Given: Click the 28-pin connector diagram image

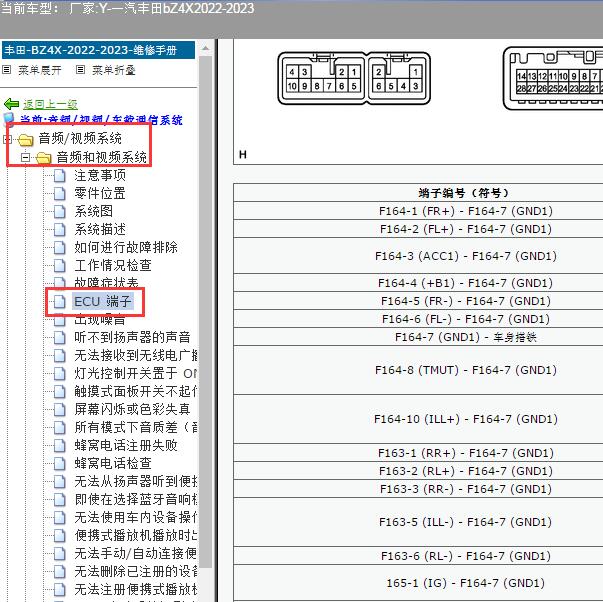Looking at the screenshot, I should [x=553, y=78].
